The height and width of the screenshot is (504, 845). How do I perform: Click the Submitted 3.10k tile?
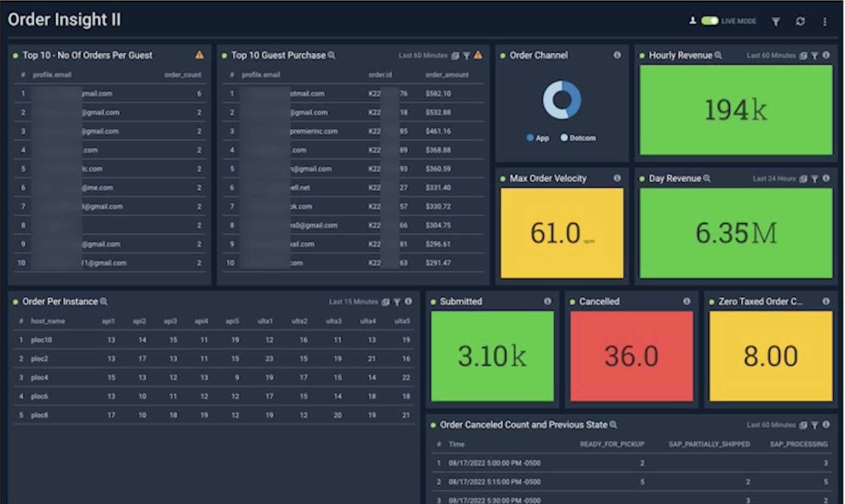[492, 356]
